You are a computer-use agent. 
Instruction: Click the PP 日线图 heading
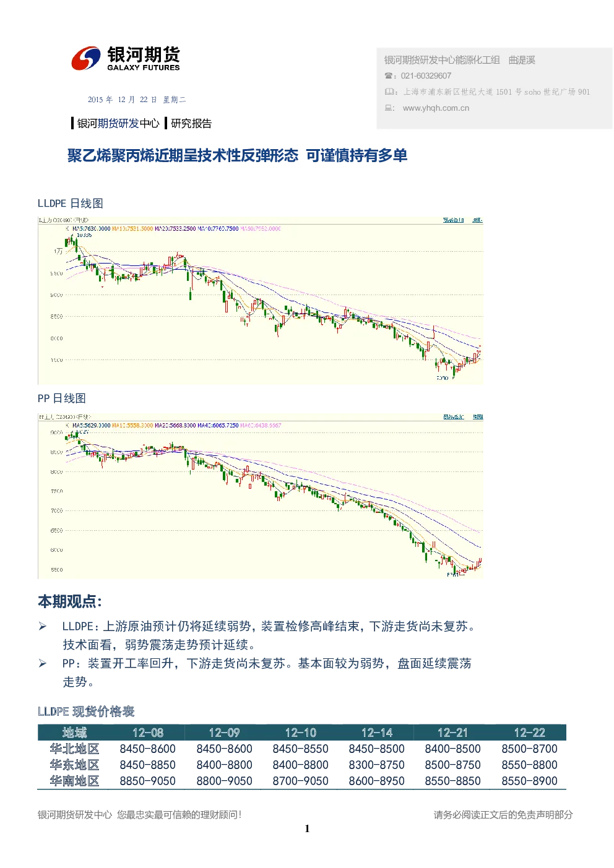click(x=62, y=398)
